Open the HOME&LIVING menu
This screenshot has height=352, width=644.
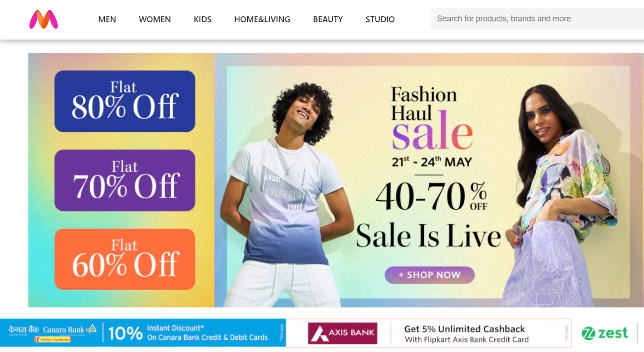(262, 19)
